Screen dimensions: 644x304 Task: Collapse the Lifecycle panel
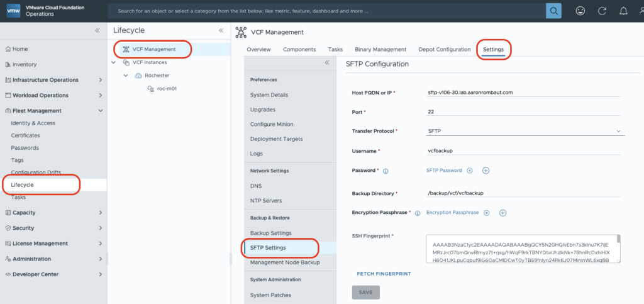221,30
